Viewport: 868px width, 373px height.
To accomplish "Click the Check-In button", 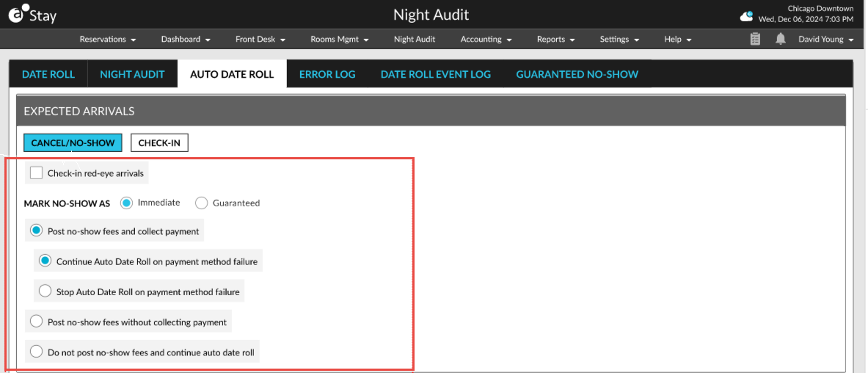I will (159, 143).
